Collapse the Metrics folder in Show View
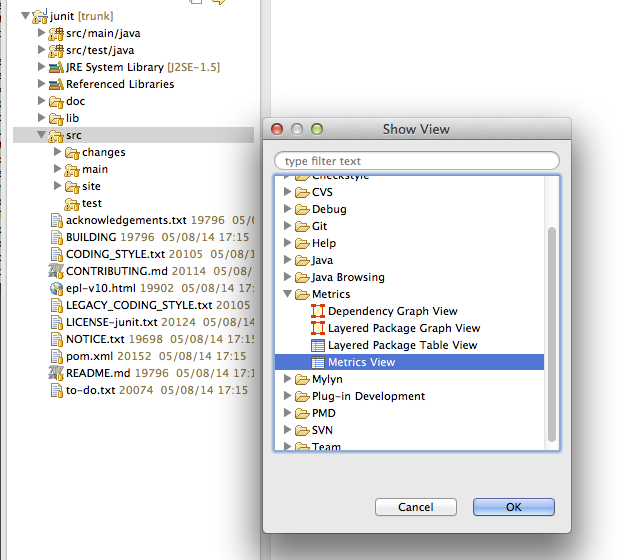This screenshot has height=560, width=632. (x=288, y=294)
